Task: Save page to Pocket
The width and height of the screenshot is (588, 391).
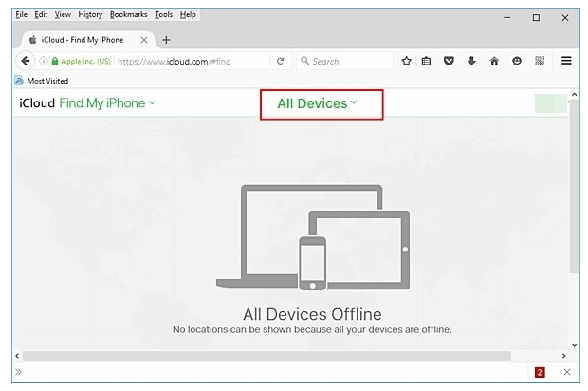Action: click(x=449, y=61)
